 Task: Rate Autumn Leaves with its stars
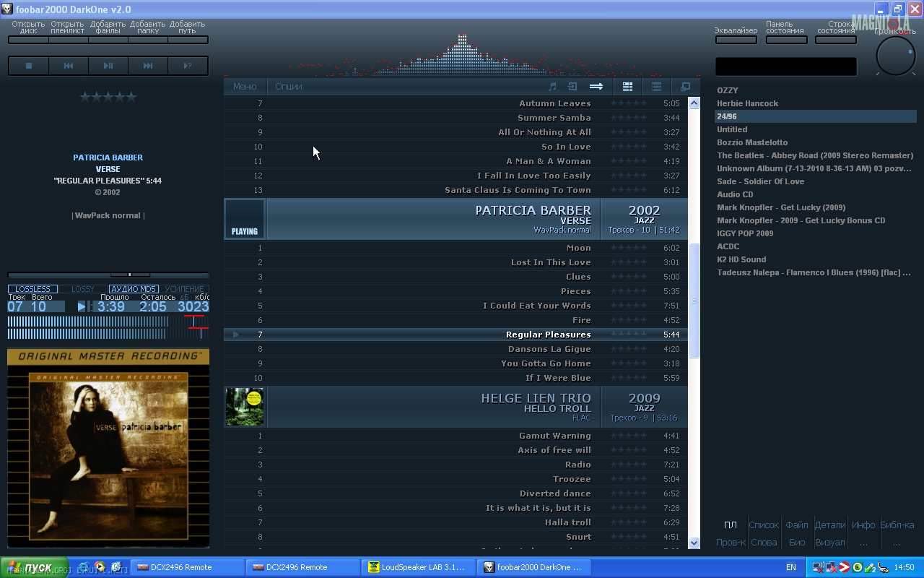point(629,103)
